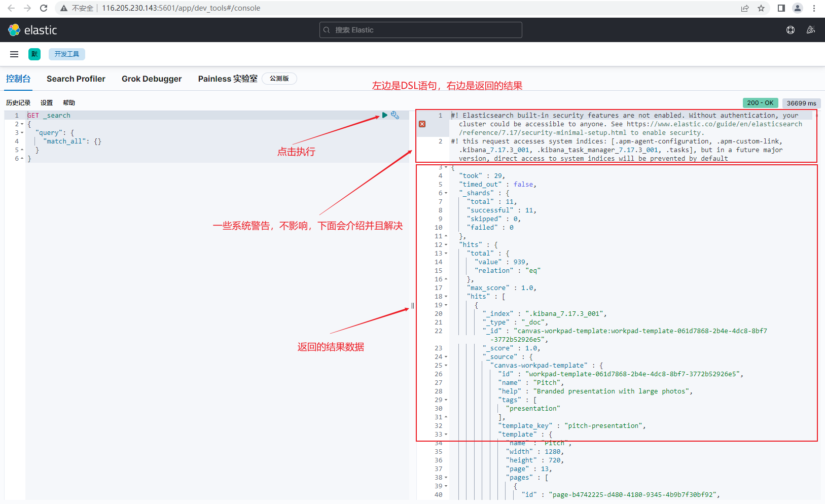Collapse response line 38 pages fold arrow
This screenshot has height=504, width=825.
pos(446,478)
